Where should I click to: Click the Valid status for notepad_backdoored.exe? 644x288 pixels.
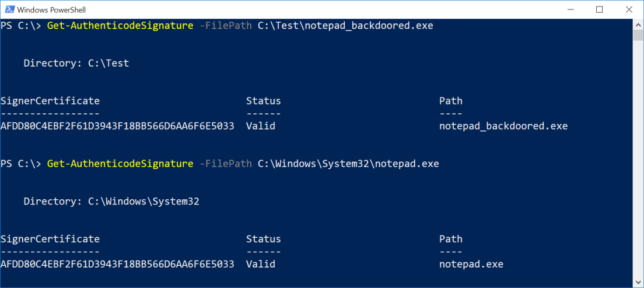[x=260, y=126]
